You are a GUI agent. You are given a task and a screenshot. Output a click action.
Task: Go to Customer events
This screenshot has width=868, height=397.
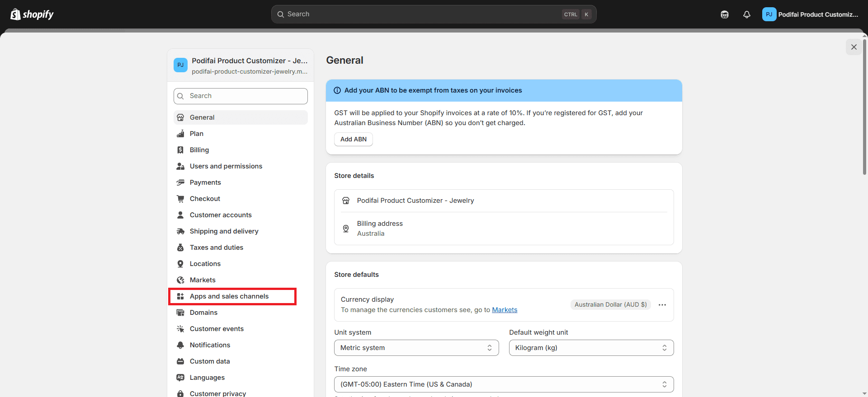tap(241, 329)
